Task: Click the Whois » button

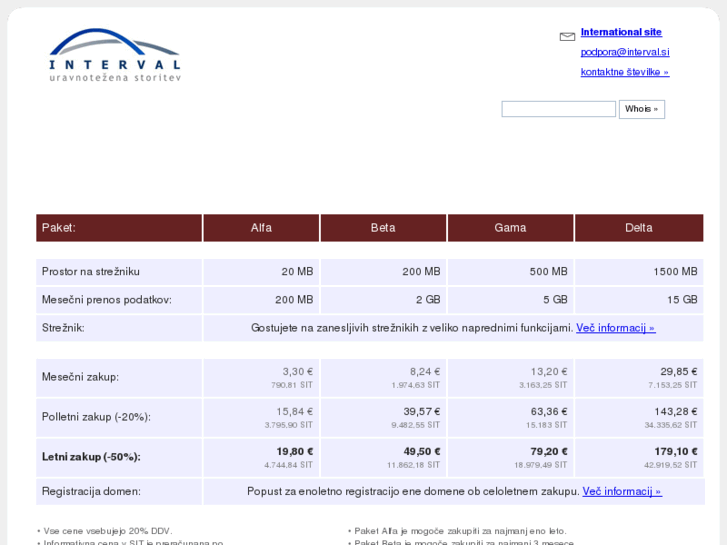Action: point(642,109)
